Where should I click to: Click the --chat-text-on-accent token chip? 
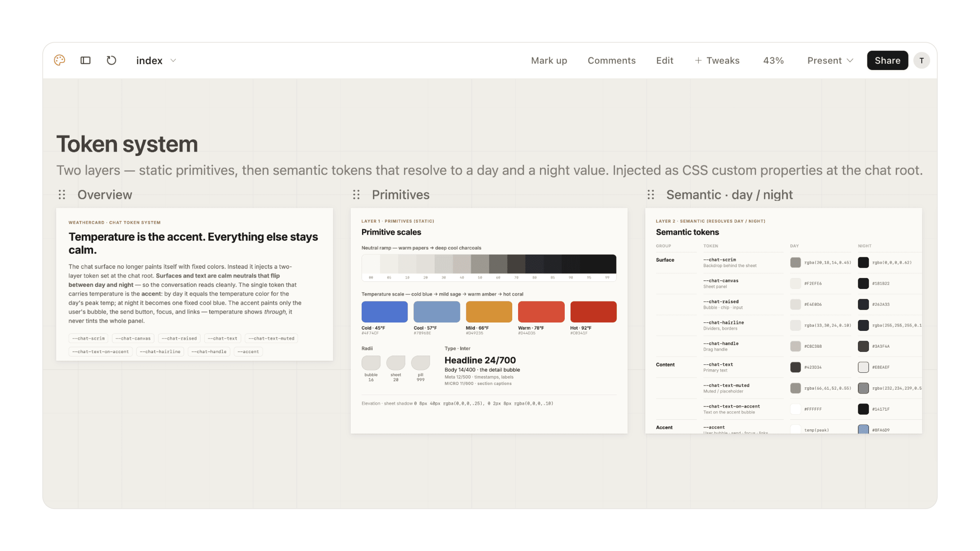click(100, 351)
